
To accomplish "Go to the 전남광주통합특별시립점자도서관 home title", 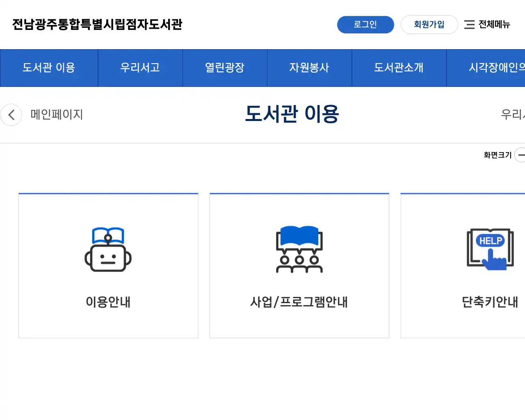I will (x=97, y=25).
